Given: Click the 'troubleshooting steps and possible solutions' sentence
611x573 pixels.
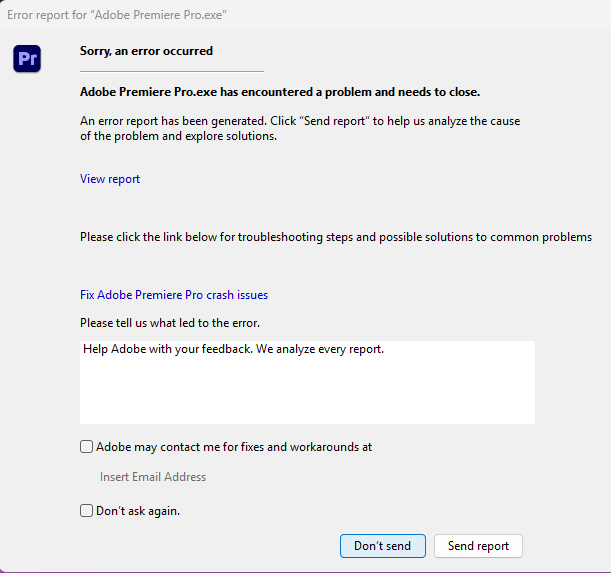Looking at the screenshot, I should coord(336,237).
